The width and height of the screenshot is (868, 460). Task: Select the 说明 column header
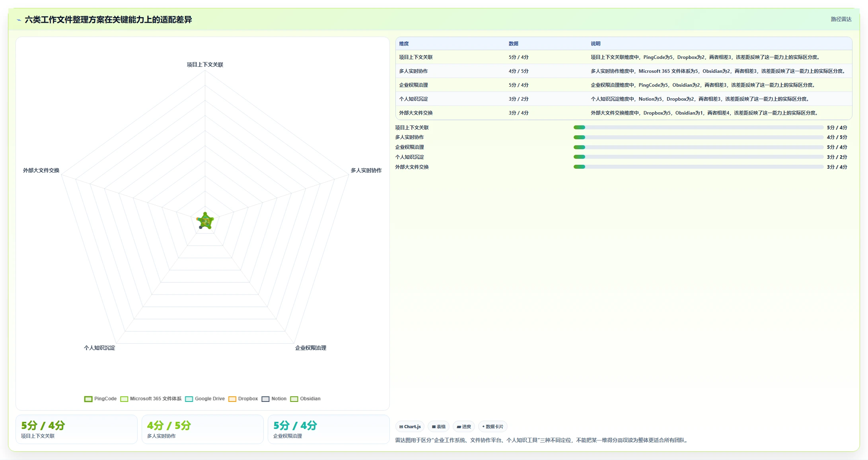click(x=595, y=44)
